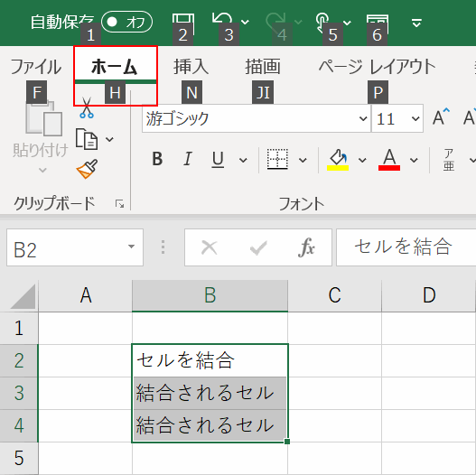Open the fill color dropdown arrow
This screenshot has width=476, height=475.
tap(362, 160)
